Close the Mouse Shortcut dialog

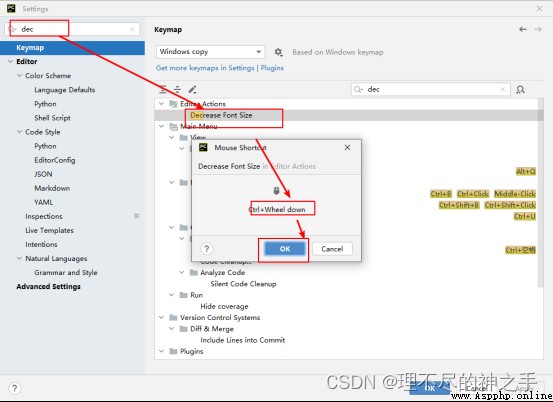tap(347, 147)
